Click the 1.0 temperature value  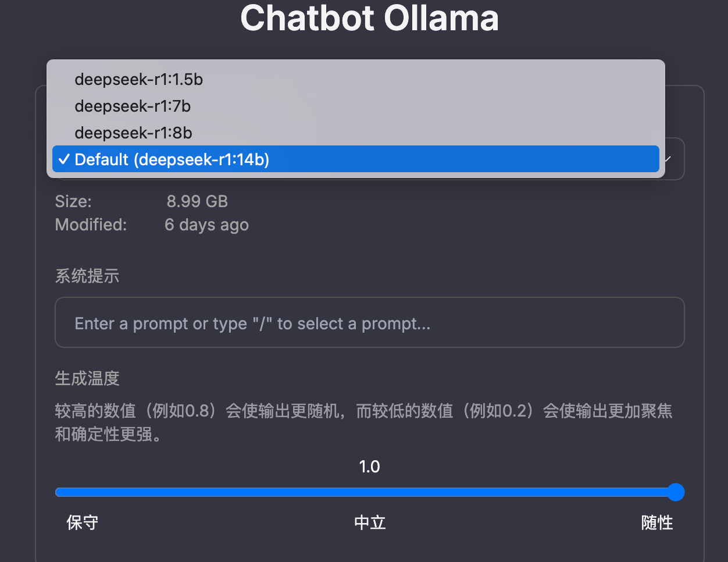coord(369,467)
